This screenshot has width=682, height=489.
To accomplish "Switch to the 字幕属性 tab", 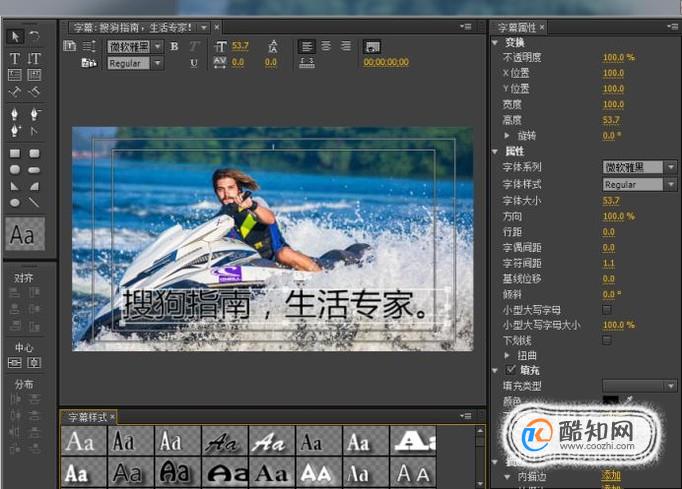I will click(x=517, y=28).
